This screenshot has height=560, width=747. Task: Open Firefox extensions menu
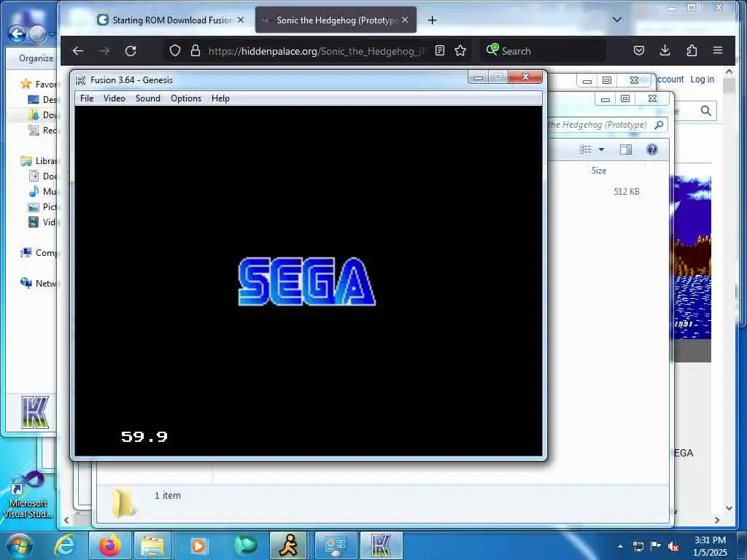click(x=692, y=50)
